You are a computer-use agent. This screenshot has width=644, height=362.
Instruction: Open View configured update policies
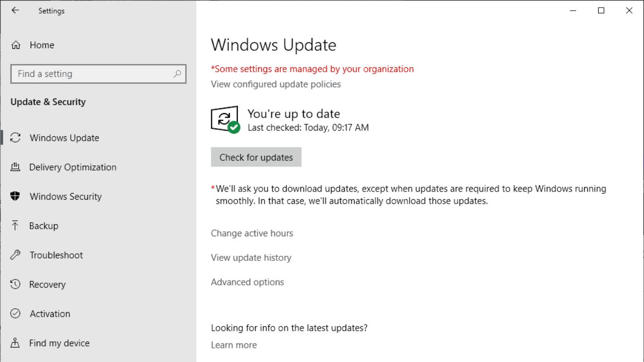click(276, 84)
